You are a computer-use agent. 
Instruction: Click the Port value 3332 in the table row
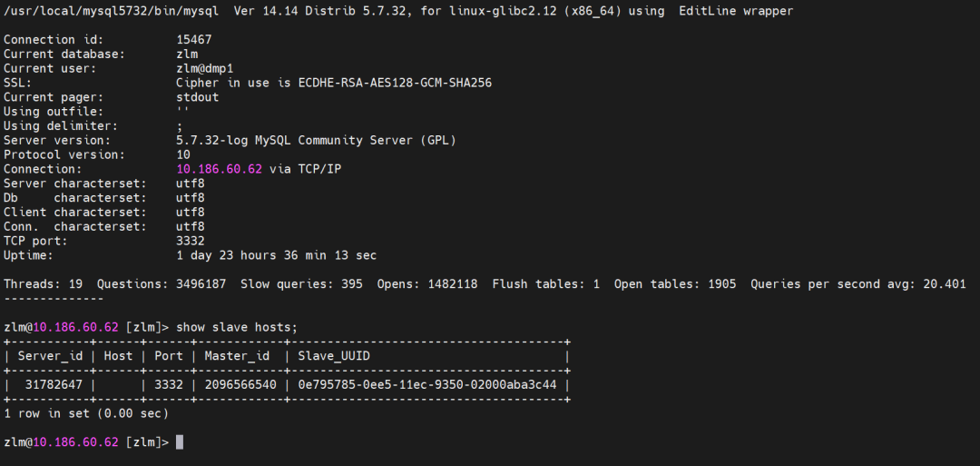(x=169, y=384)
